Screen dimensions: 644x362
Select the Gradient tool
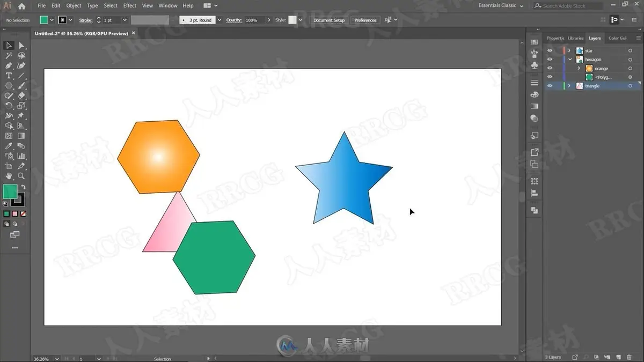21,136
